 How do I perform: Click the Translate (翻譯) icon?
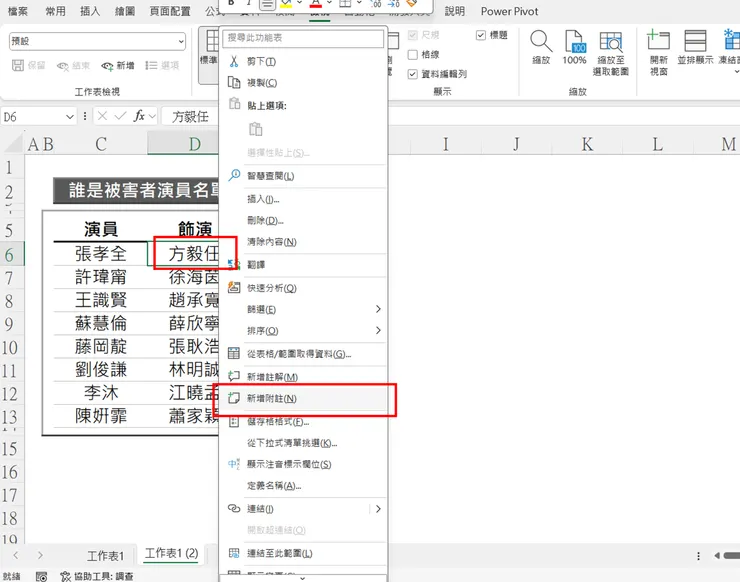tap(234, 264)
